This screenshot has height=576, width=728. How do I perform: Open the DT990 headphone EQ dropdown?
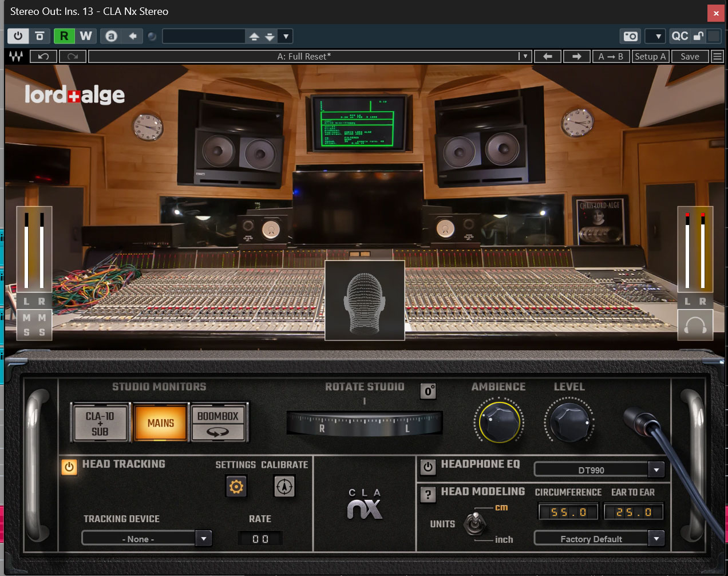pyautogui.click(x=656, y=470)
